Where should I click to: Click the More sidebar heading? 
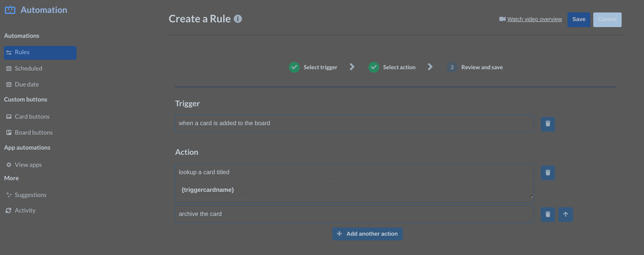point(12,178)
